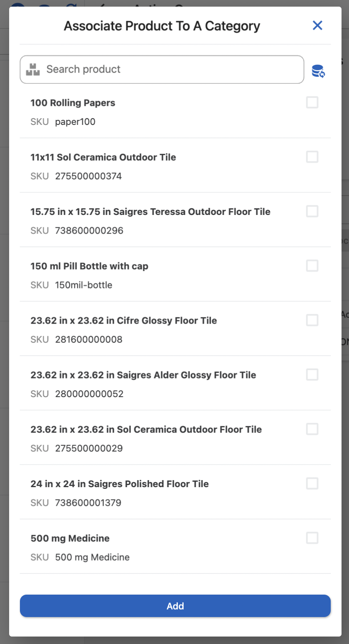This screenshot has width=349, height=644.
Task: Tick the 23.62 in Sol Ceramica checkbox
Action: click(x=312, y=429)
